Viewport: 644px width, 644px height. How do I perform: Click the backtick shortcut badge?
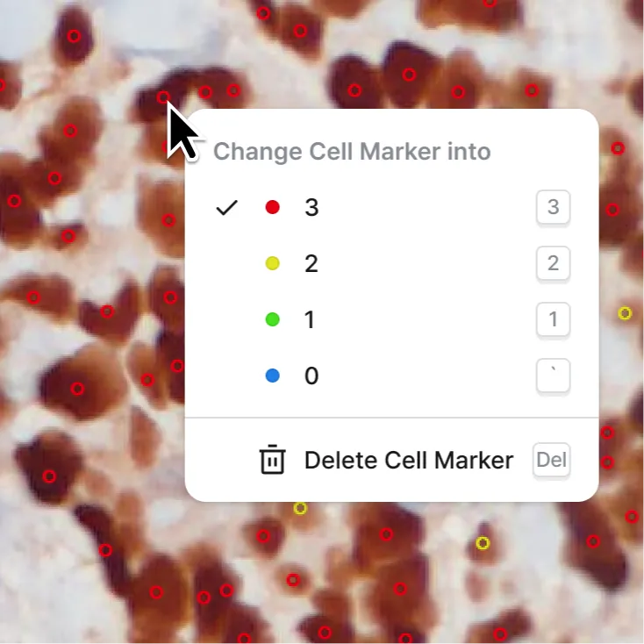pos(553,376)
